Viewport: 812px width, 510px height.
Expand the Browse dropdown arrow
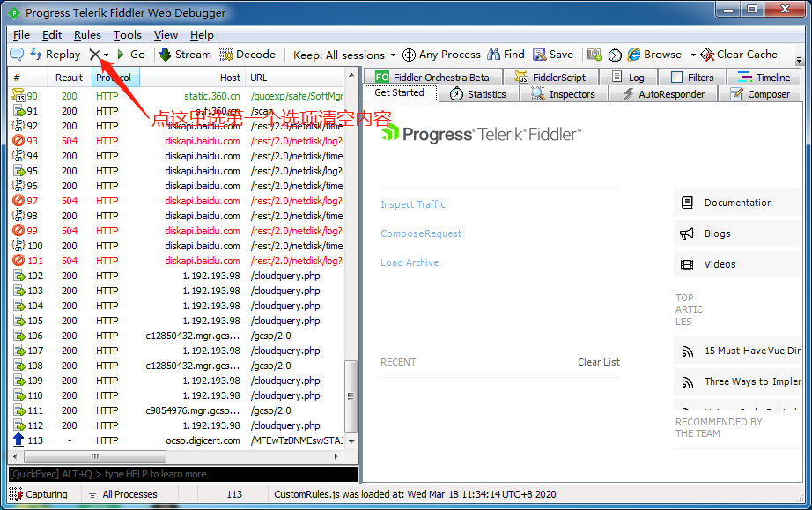pyautogui.click(x=693, y=55)
